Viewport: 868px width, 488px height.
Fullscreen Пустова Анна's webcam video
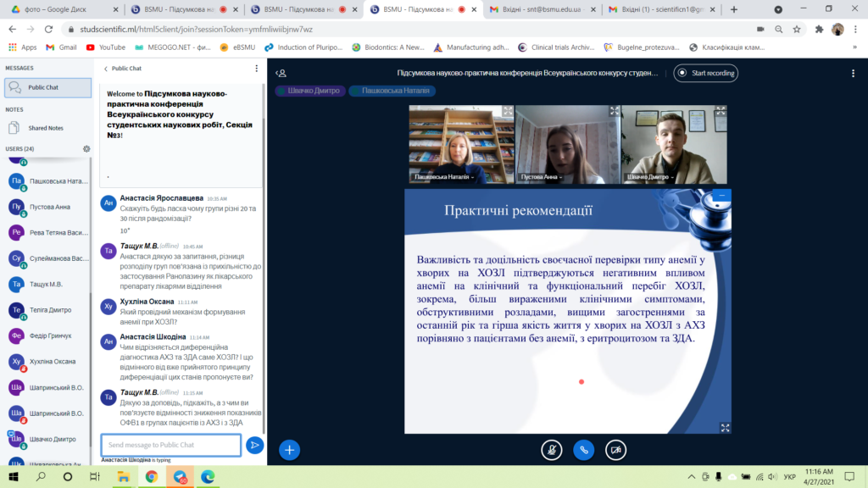[x=614, y=111]
